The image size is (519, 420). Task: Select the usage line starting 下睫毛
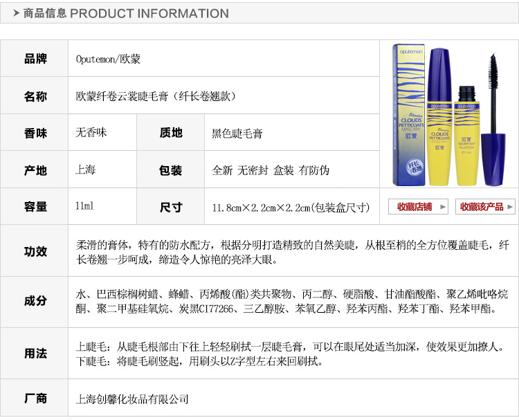pyautogui.click(x=199, y=360)
